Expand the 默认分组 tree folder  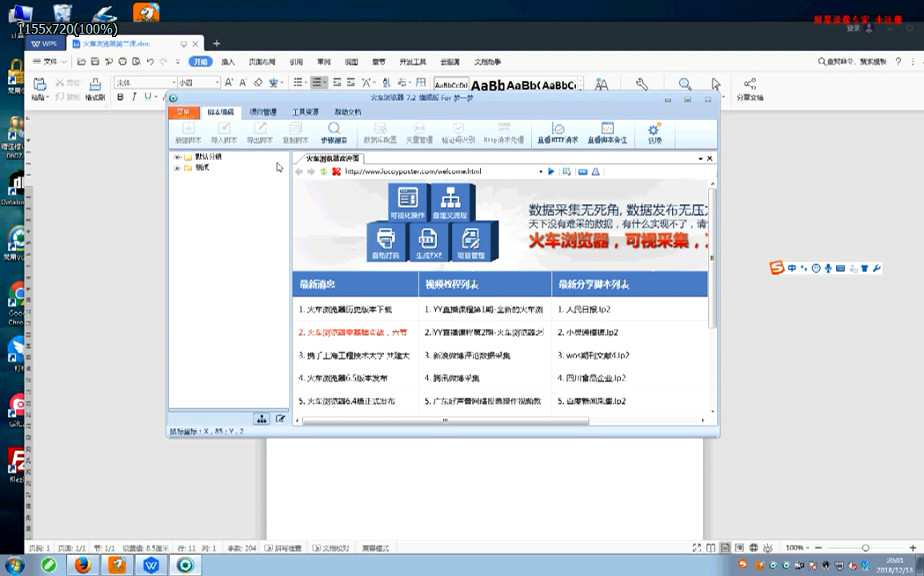click(x=177, y=158)
